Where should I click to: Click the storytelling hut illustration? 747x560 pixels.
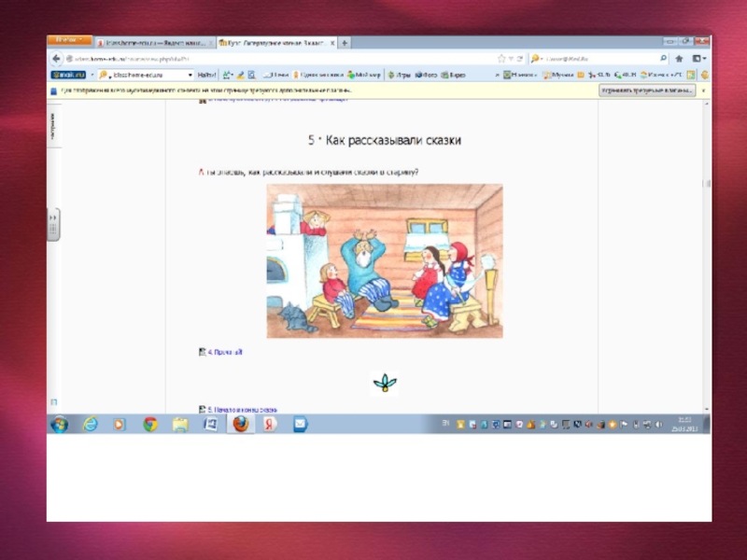click(384, 260)
